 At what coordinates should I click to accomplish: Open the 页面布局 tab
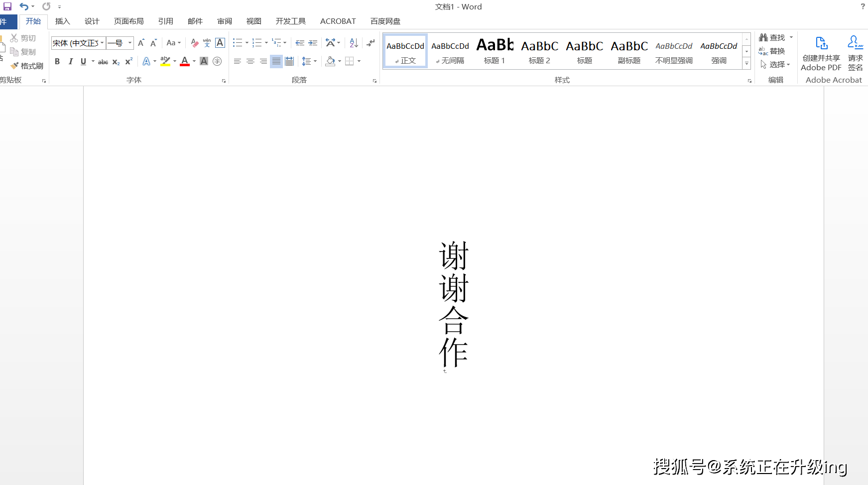pyautogui.click(x=128, y=21)
